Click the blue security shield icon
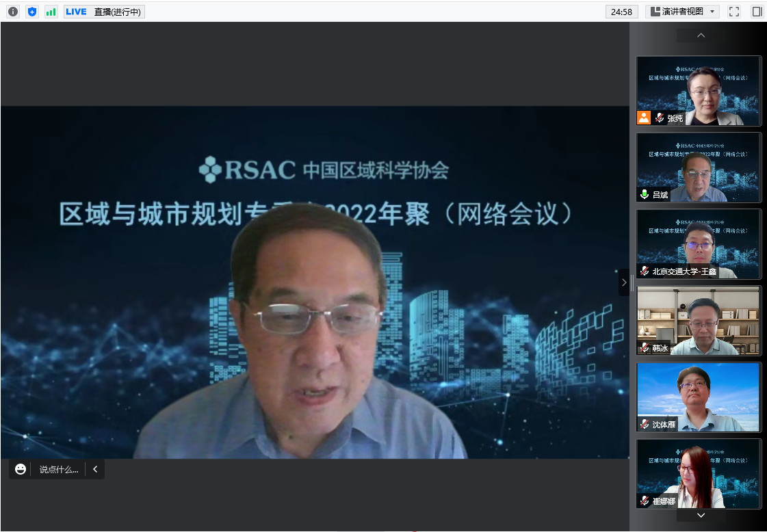 (x=32, y=12)
